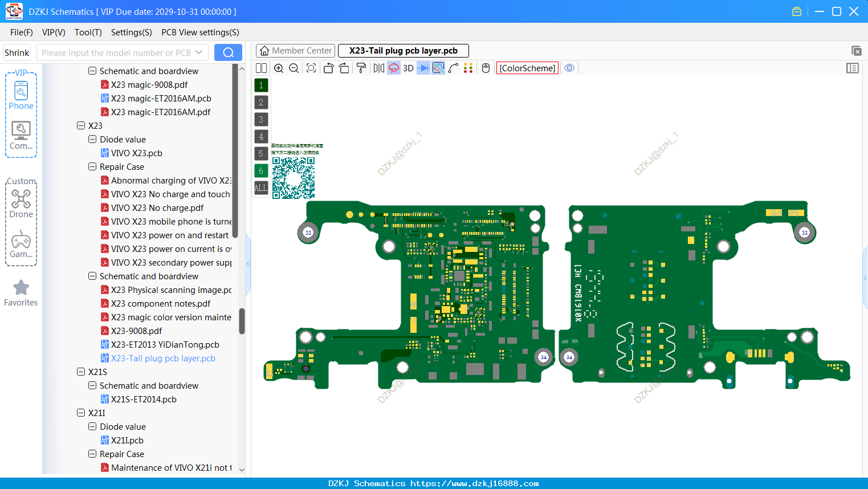Rotate the board counterclockwise
The height and width of the screenshot is (489, 868).
328,68
